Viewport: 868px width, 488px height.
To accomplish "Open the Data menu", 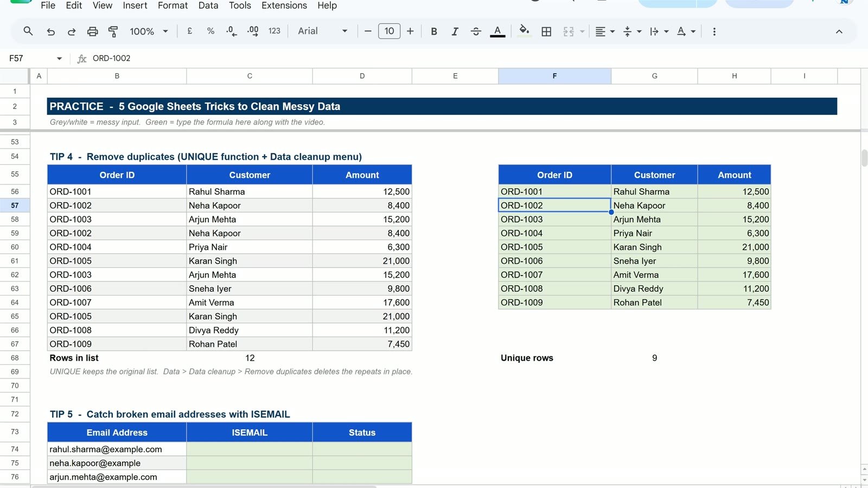I will tap(208, 5).
